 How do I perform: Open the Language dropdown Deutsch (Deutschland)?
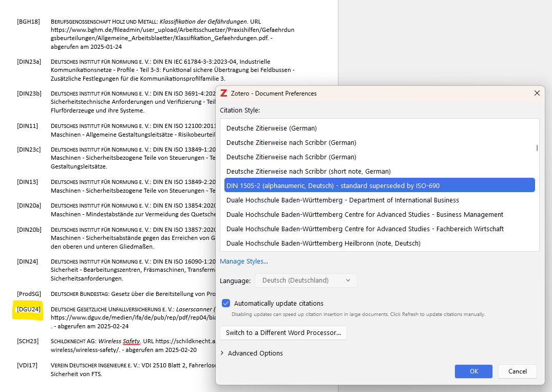(306, 281)
